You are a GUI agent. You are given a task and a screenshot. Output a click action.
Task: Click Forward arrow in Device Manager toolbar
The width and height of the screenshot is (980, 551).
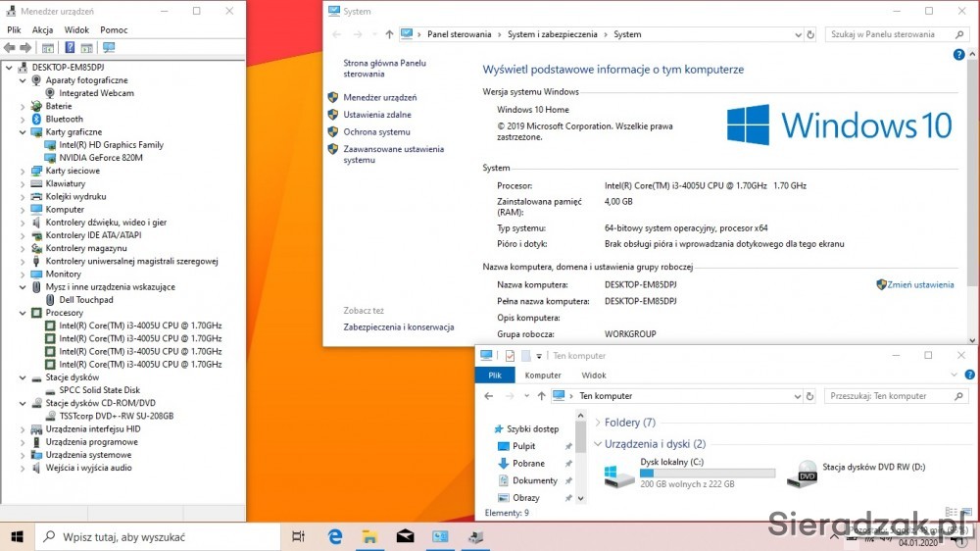[25, 47]
